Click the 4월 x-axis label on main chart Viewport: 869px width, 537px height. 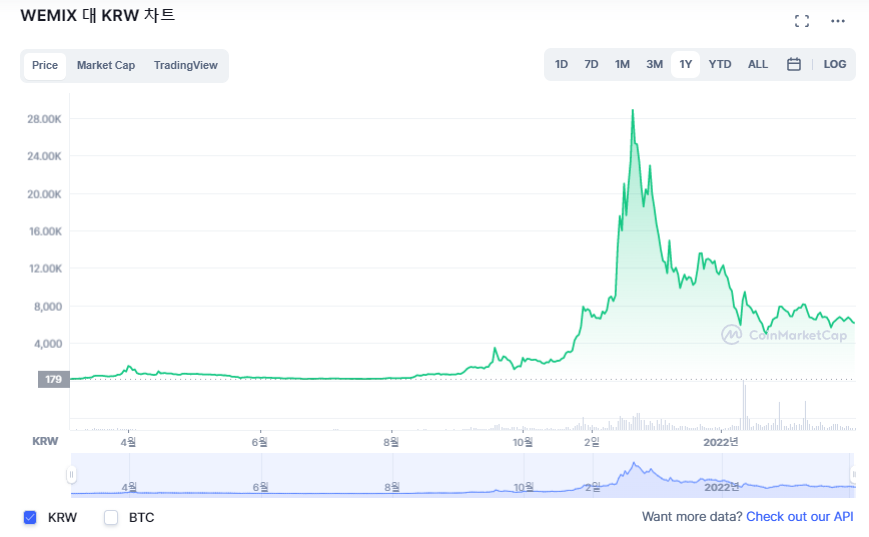128,442
